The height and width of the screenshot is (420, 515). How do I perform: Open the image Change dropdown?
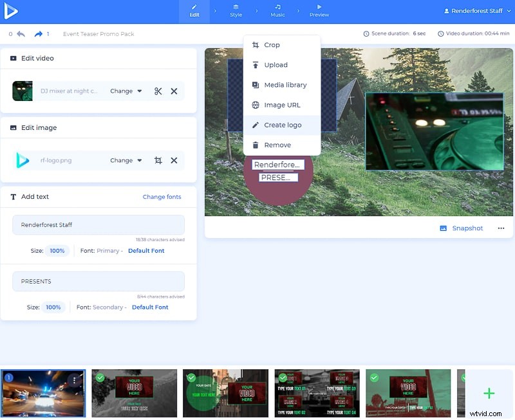click(x=126, y=161)
